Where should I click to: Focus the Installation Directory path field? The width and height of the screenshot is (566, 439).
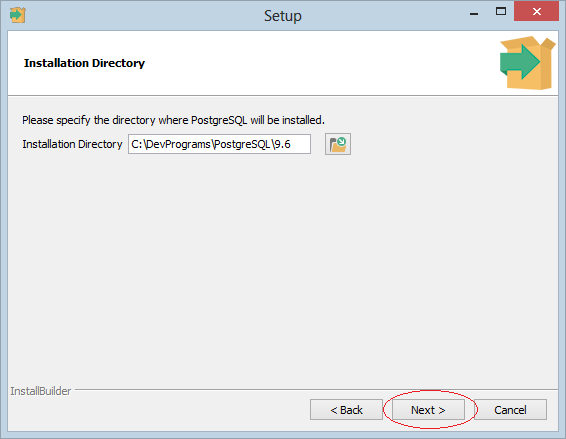tap(219, 144)
